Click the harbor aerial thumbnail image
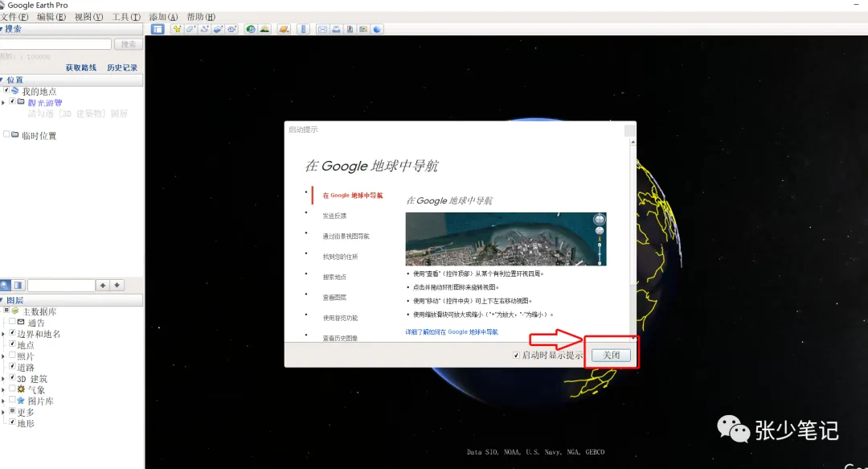 pyautogui.click(x=506, y=239)
